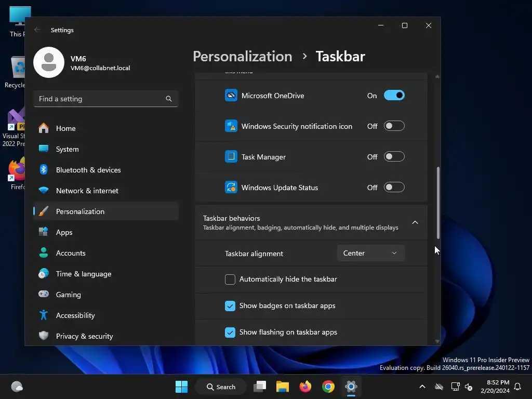Select the Visual Studio 2022 Preview desktop shortcut
The height and width of the screenshot is (399, 532).
(14, 128)
